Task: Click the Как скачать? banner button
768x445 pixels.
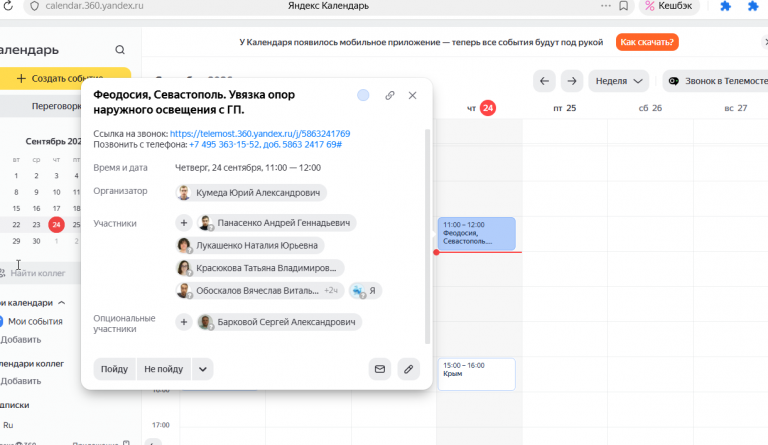Action: tap(647, 42)
